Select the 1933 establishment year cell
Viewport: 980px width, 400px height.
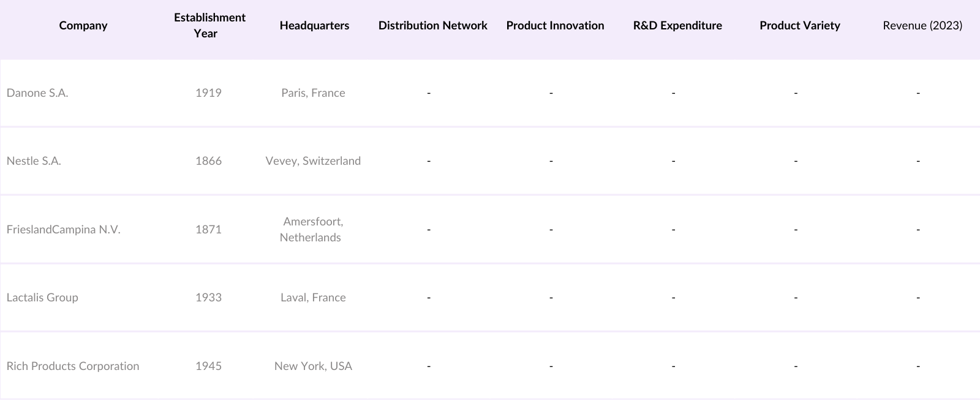pos(208,298)
